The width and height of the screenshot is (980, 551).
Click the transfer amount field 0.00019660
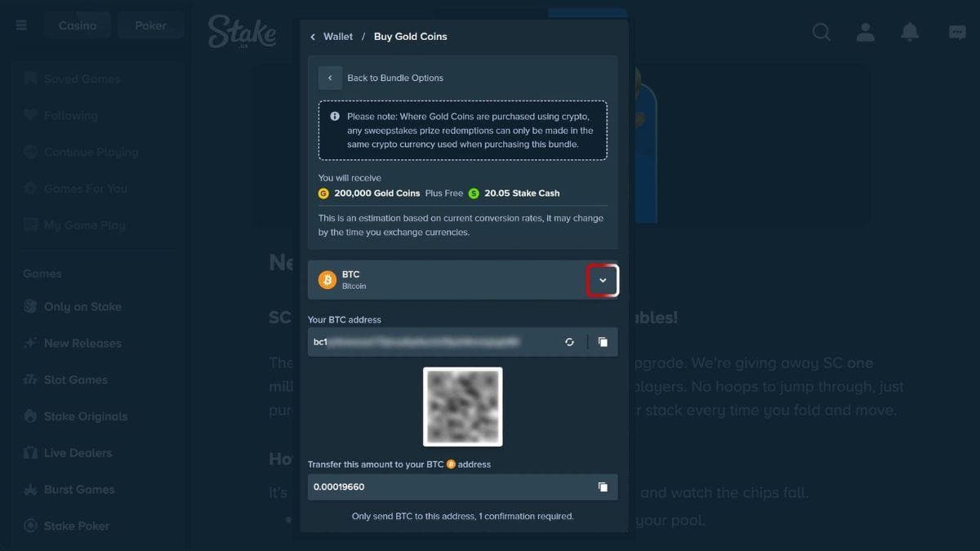click(x=463, y=487)
